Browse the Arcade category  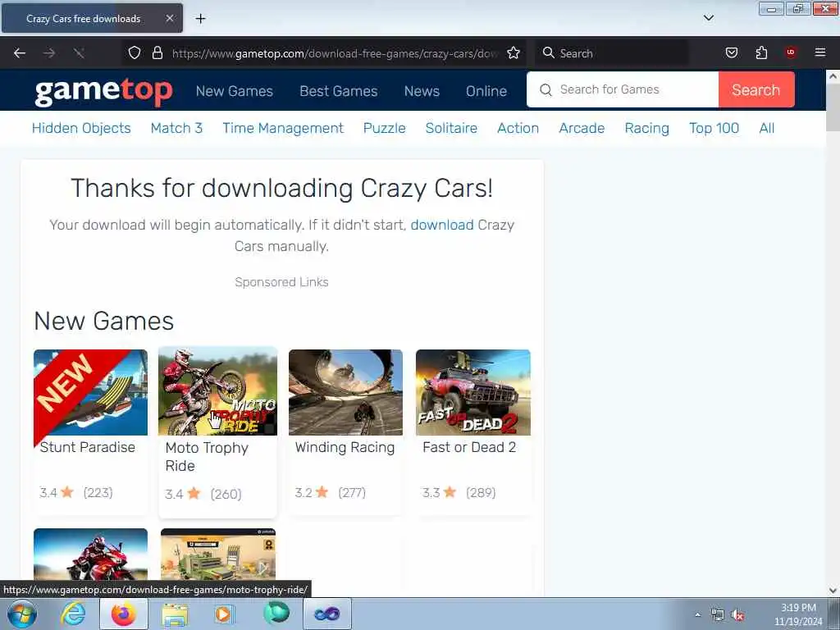[582, 128]
